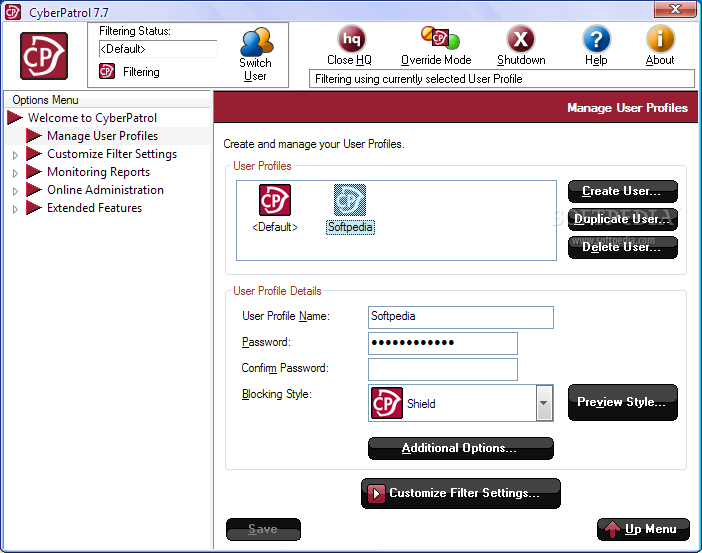
Task: Click the User Profile Name field
Action: (x=461, y=317)
